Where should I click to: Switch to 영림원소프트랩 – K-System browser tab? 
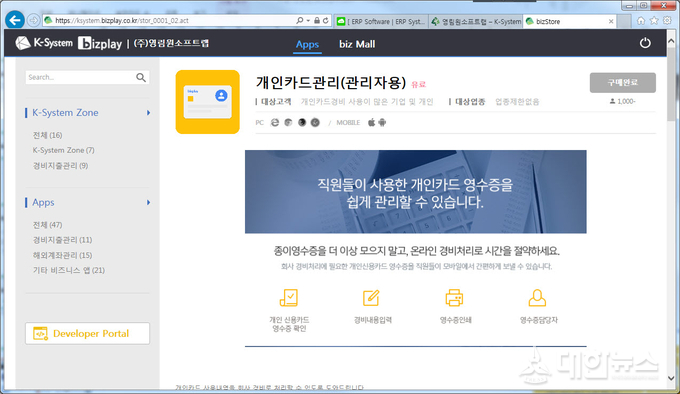coord(476,21)
